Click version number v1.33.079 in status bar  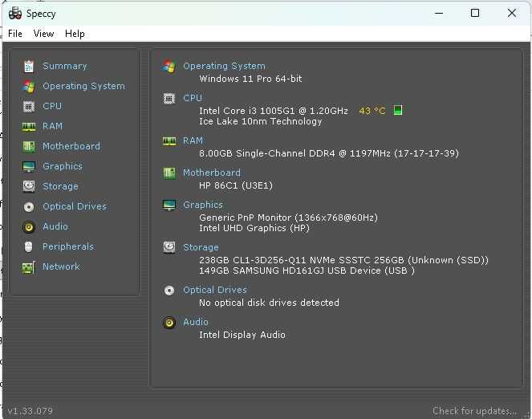[x=30, y=411]
